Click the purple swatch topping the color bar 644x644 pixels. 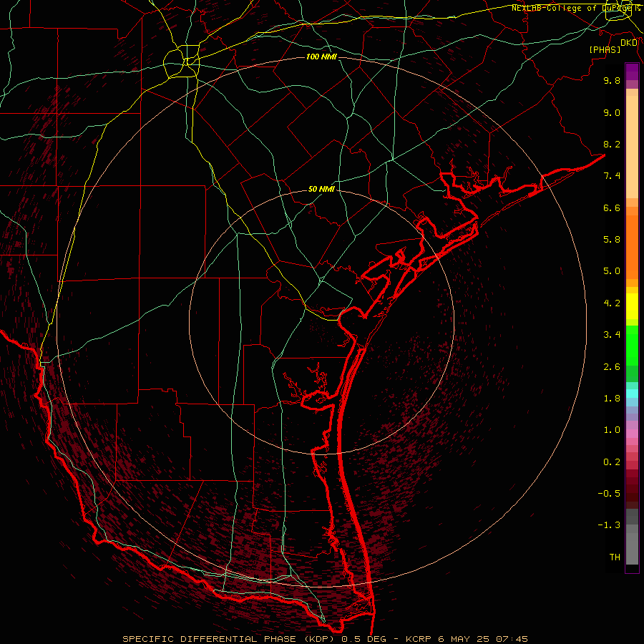coord(632,72)
